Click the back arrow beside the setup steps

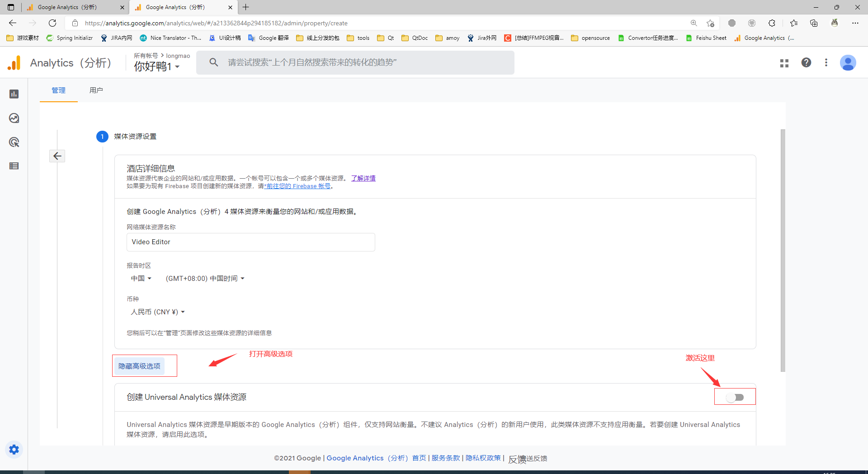coord(57,156)
